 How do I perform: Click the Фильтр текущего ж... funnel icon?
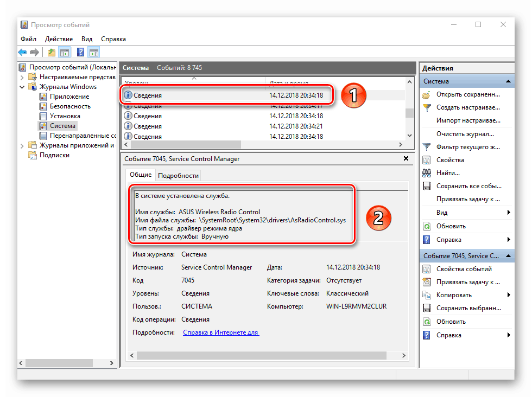point(427,147)
